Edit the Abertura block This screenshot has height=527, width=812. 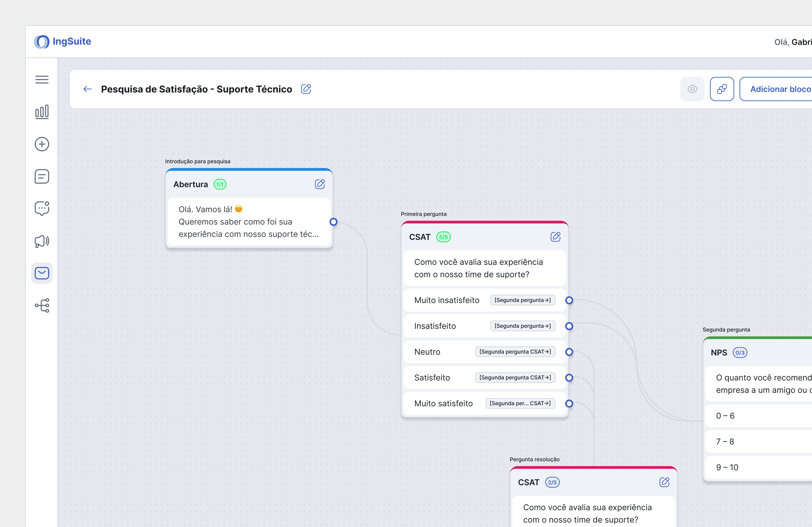pyautogui.click(x=319, y=184)
